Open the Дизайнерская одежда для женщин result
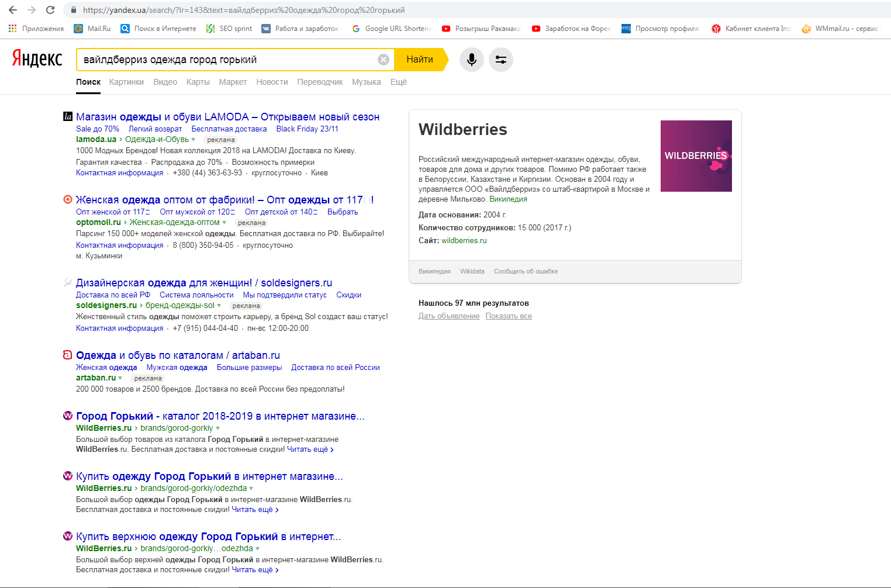The image size is (891, 588). pyautogui.click(x=204, y=283)
